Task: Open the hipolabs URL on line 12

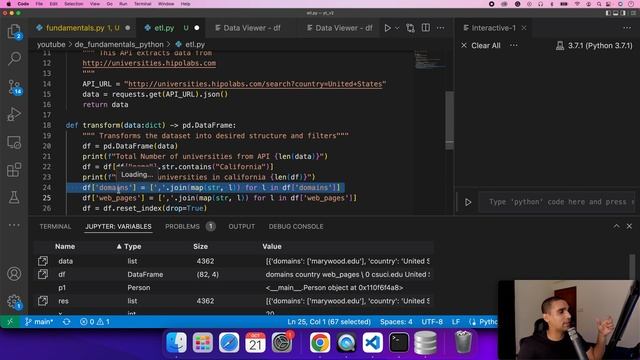Action: [149, 63]
